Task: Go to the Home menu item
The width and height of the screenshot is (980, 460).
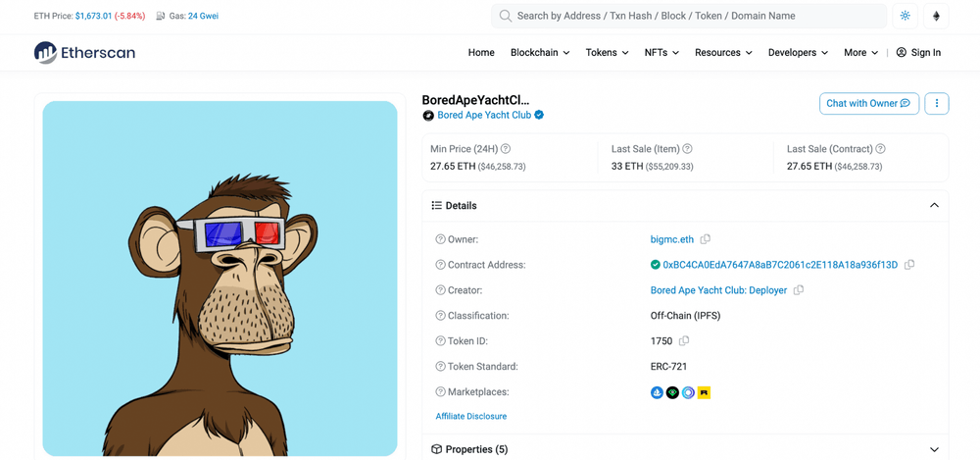Action: (x=481, y=53)
